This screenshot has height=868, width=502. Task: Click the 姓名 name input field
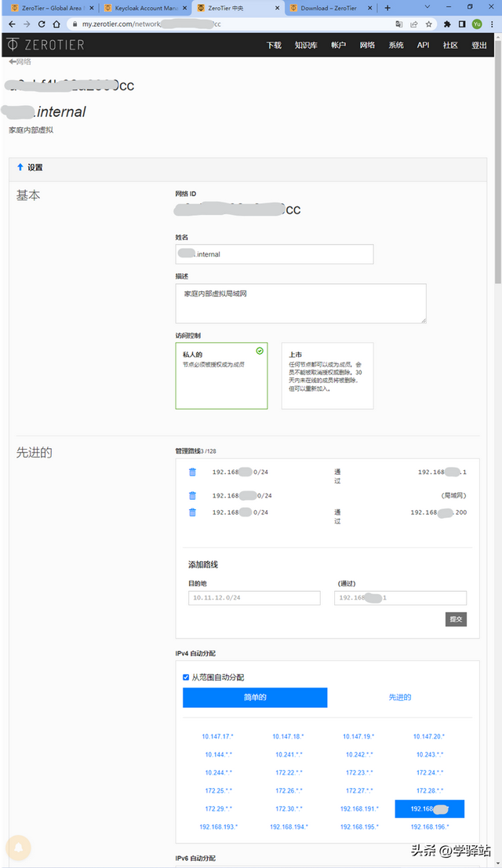click(x=275, y=254)
